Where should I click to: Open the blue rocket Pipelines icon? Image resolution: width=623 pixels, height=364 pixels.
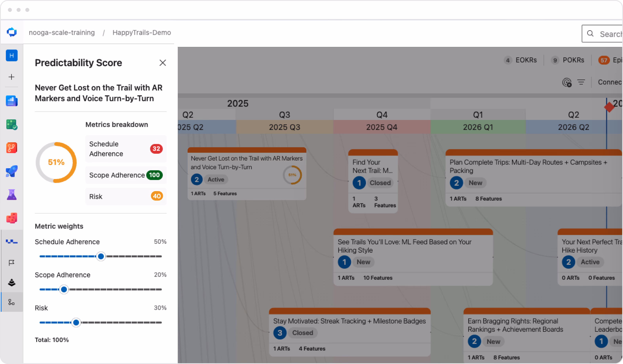point(12,171)
